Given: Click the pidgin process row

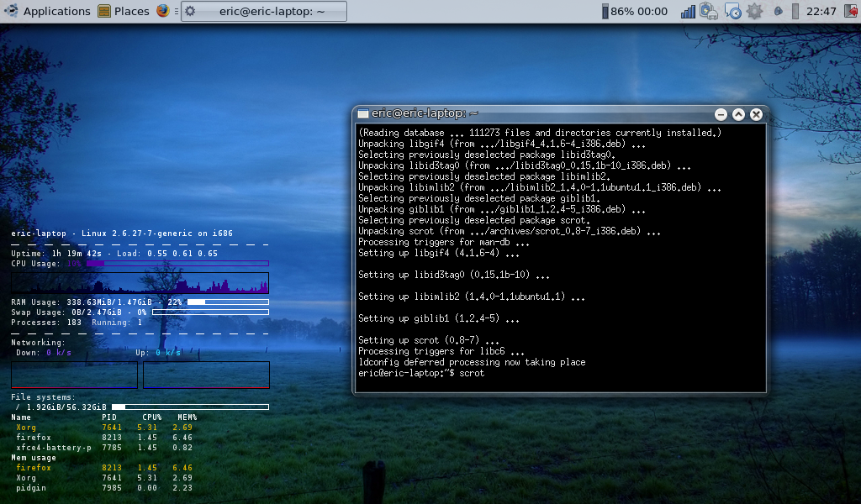Looking at the screenshot, I should click(104, 487).
